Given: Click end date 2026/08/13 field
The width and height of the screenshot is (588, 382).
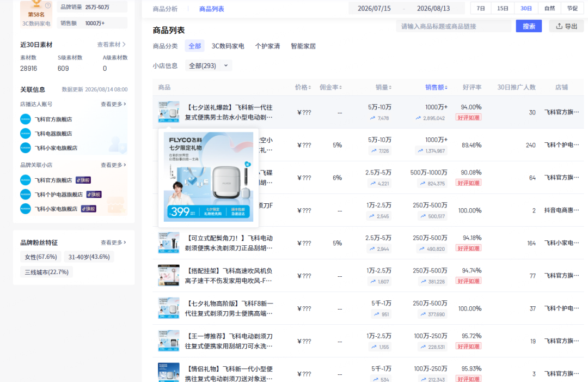Looking at the screenshot, I should point(433,8).
